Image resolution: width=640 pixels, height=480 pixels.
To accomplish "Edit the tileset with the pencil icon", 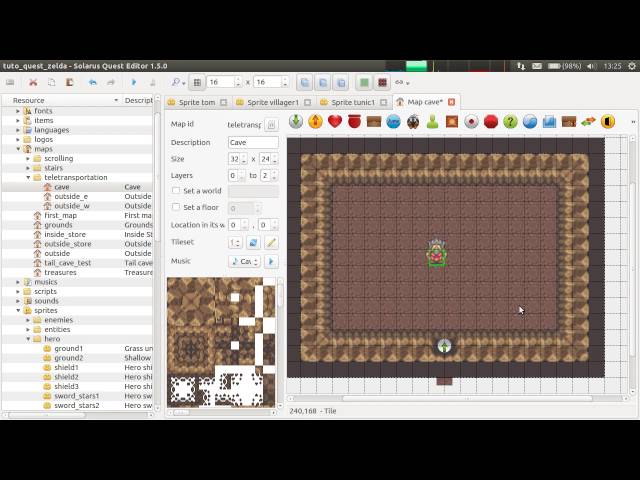I will click(x=271, y=242).
